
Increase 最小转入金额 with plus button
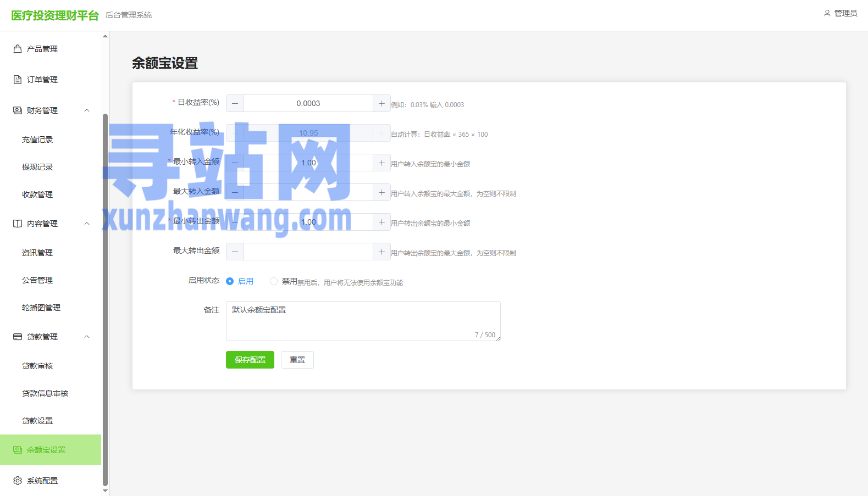(382, 163)
